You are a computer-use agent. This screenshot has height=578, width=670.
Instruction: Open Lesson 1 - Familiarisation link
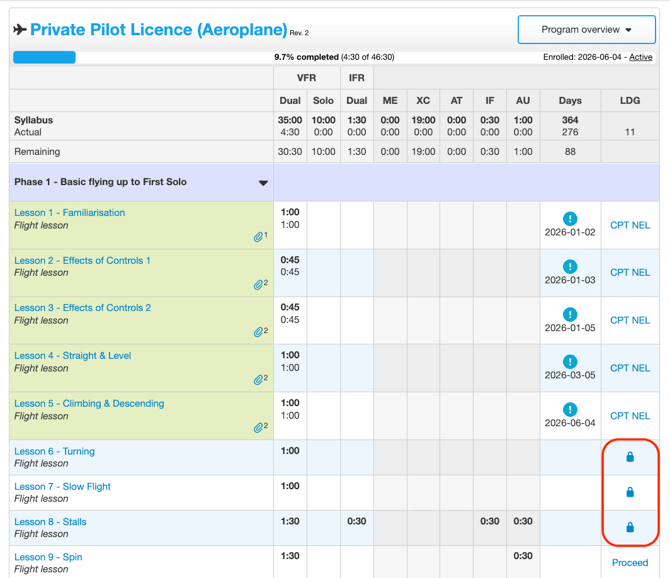pyautogui.click(x=70, y=213)
